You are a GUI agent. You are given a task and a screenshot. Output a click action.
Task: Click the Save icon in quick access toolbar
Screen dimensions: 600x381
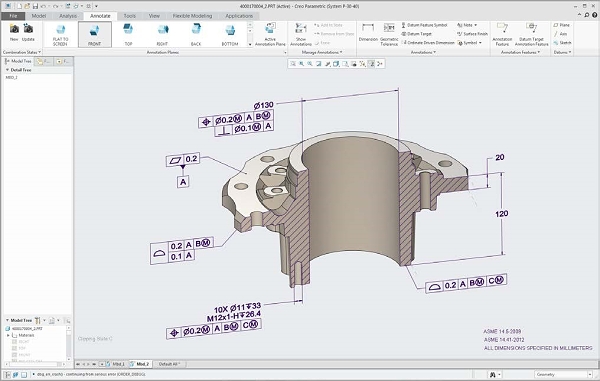tap(35, 6)
